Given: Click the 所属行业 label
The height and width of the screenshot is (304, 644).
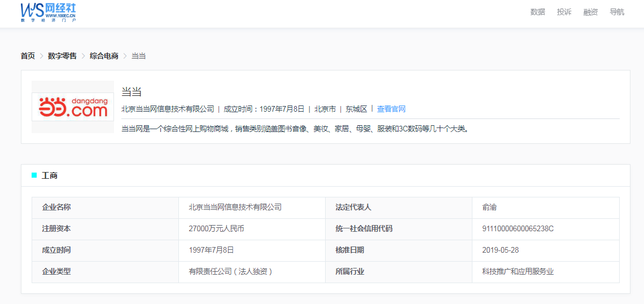Looking at the screenshot, I should pos(349,272).
